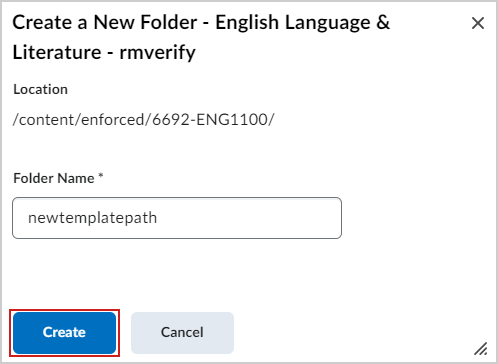Click the X icon beside the dialog title
The height and width of the screenshot is (364, 498).
(478, 23)
